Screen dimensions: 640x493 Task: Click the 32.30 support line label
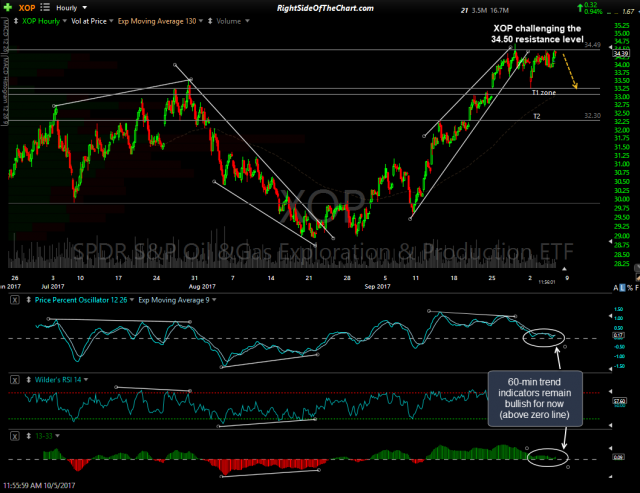click(592, 116)
